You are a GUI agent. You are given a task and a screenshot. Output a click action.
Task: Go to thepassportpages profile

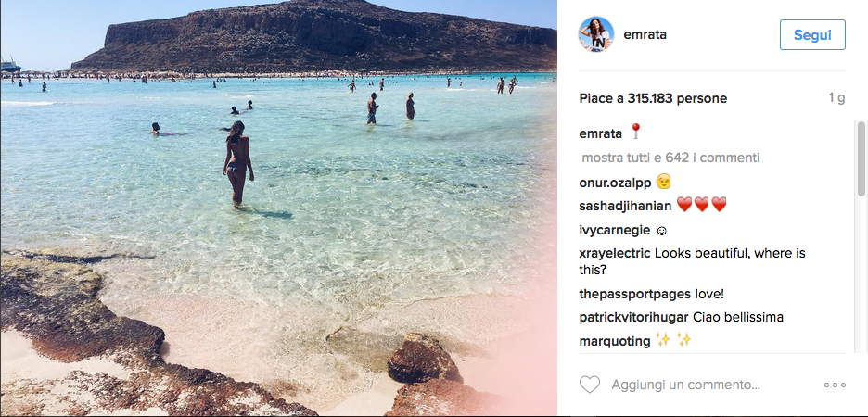(635, 295)
